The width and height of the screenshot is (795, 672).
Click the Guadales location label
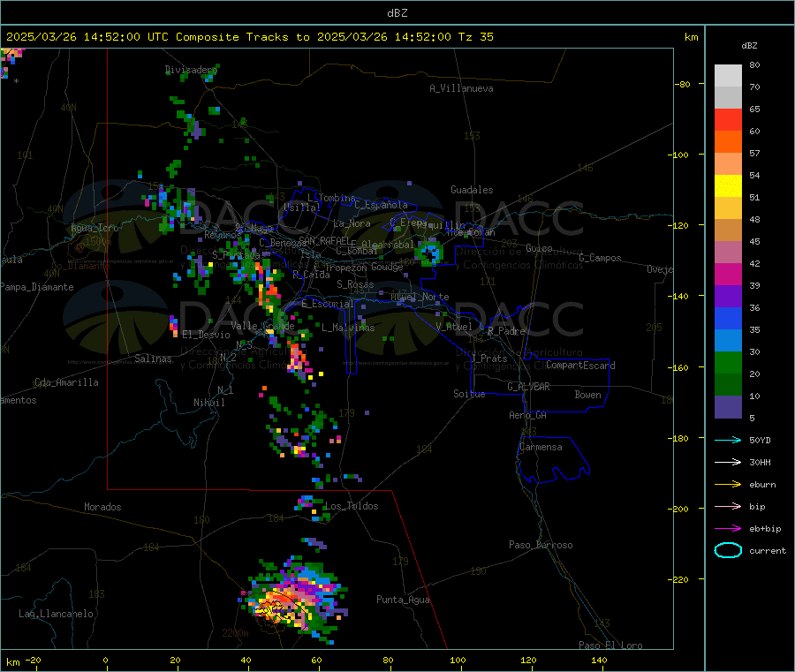point(472,190)
